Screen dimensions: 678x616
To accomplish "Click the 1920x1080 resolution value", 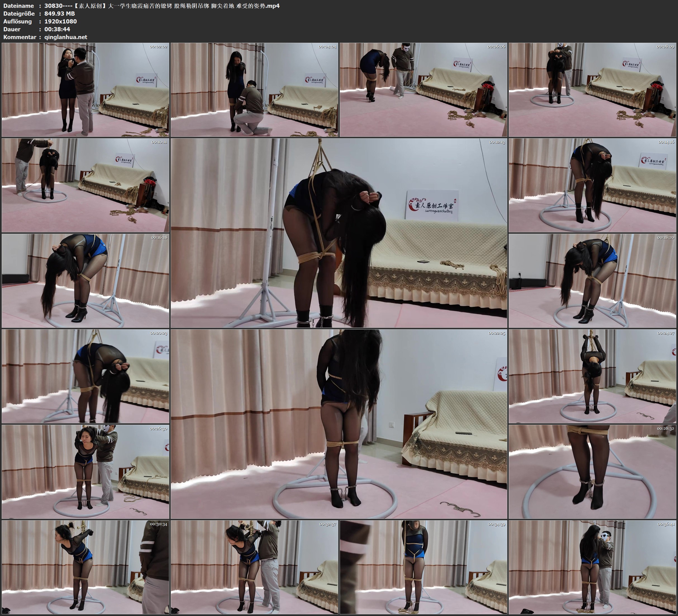I will 61,21.
